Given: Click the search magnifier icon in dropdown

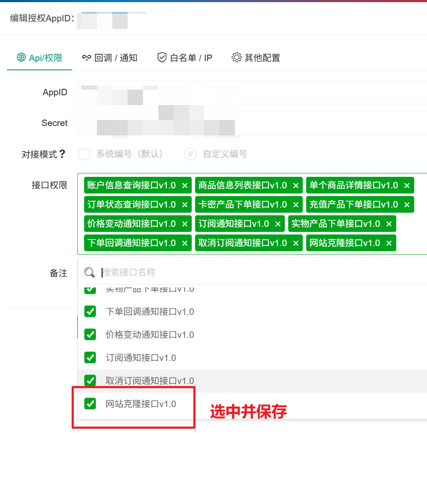Looking at the screenshot, I should click(89, 273).
